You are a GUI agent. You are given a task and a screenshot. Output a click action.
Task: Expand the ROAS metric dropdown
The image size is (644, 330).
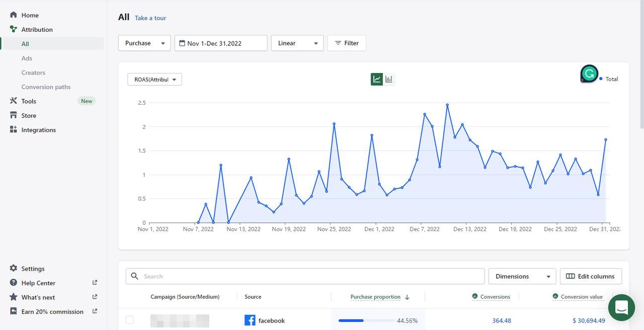click(154, 80)
